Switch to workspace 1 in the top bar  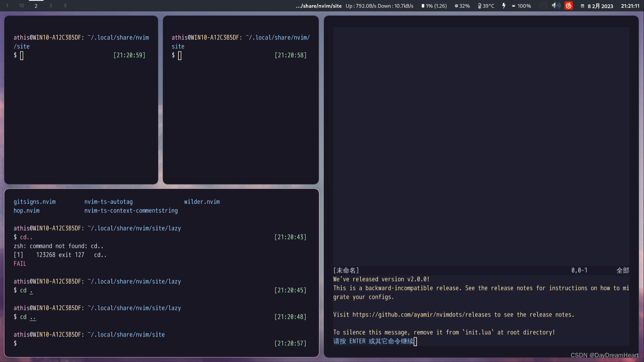tap(7, 6)
